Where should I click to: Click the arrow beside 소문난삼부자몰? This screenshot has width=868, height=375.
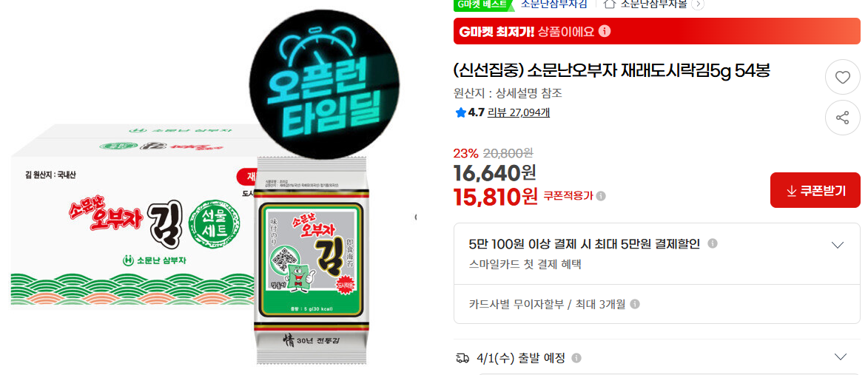(698, 4)
